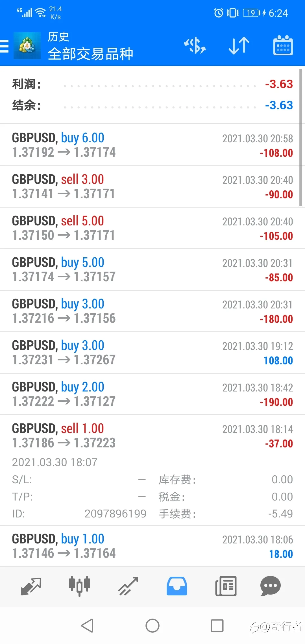Click the history list scrollbar
The height and width of the screenshot is (644, 305).
click(x=301, y=137)
